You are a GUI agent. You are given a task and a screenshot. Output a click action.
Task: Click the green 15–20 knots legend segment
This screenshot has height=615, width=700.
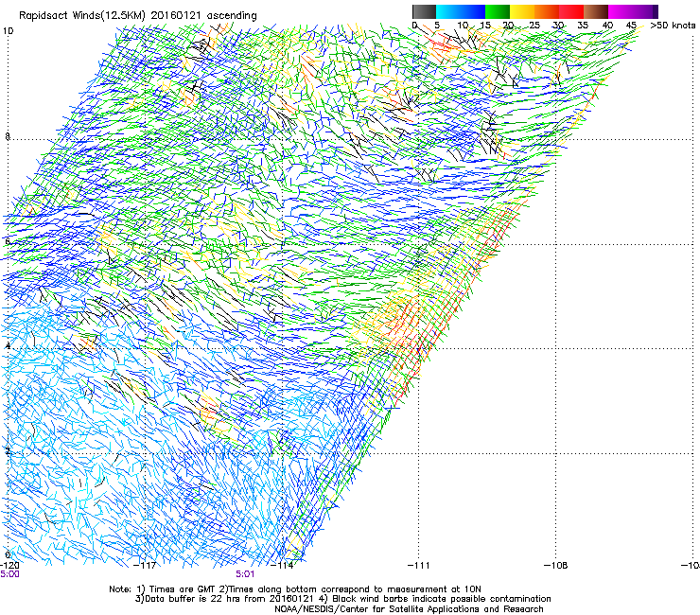(498, 11)
